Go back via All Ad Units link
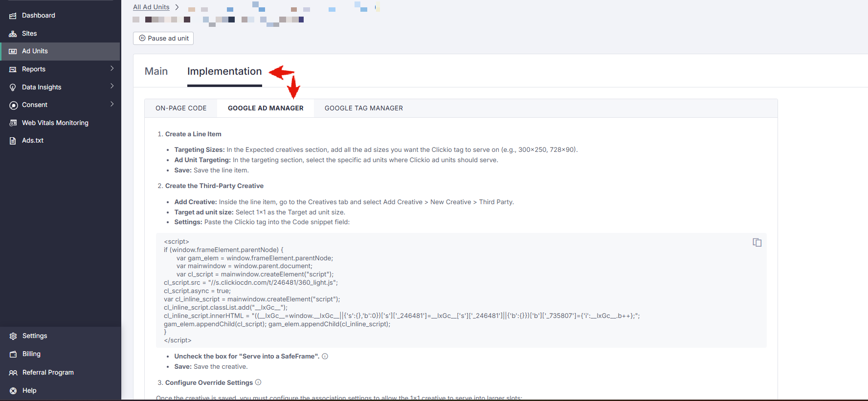The width and height of the screenshot is (868, 401). pyautogui.click(x=151, y=7)
